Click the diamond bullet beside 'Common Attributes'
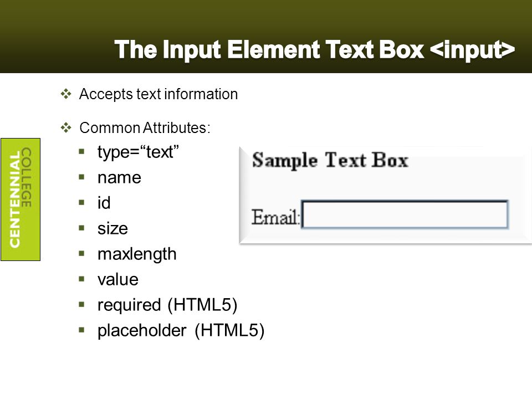 coord(66,127)
